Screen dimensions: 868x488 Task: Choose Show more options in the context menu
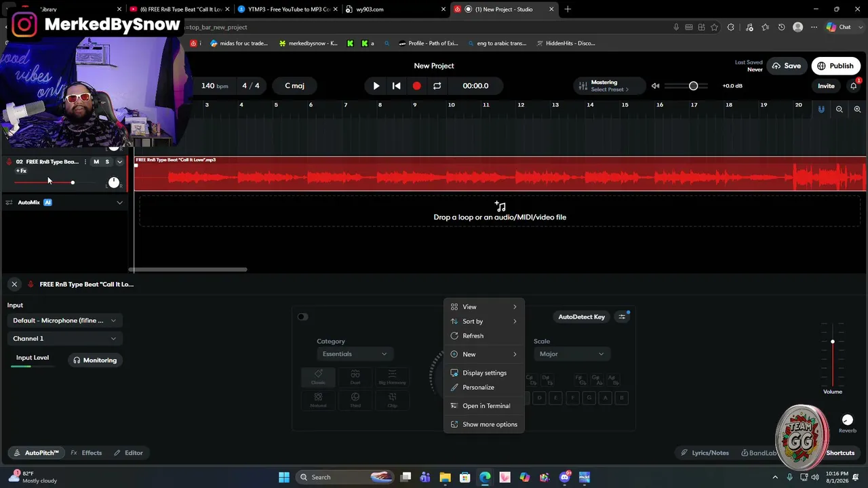pyautogui.click(x=484, y=424)
